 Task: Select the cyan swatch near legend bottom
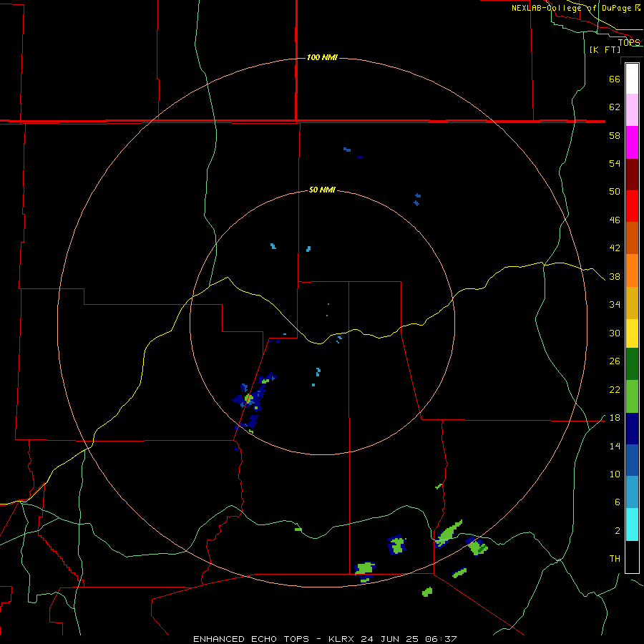coord(632,525)
